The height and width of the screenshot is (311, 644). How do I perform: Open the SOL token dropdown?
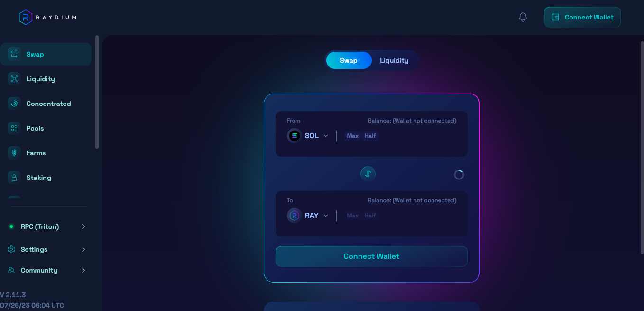click(308, 136)
